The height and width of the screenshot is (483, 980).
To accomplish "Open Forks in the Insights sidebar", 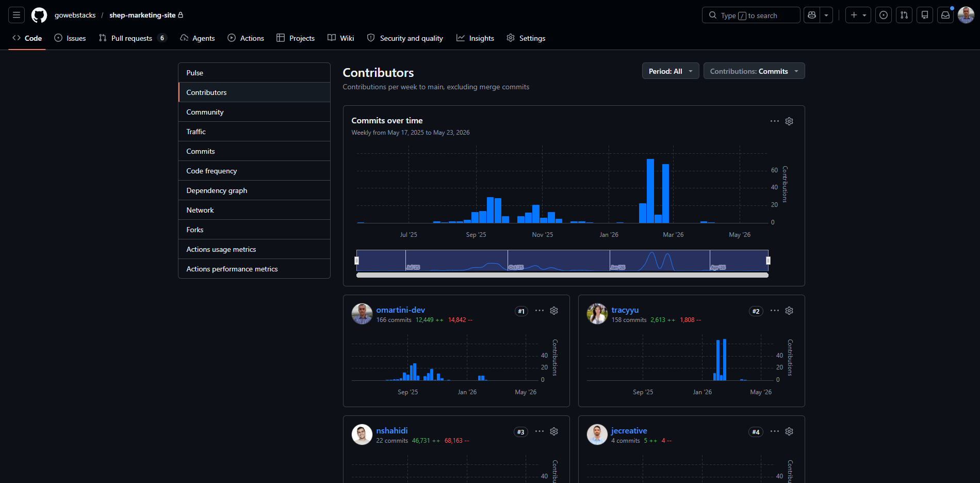I will click(x=254, y=230).
